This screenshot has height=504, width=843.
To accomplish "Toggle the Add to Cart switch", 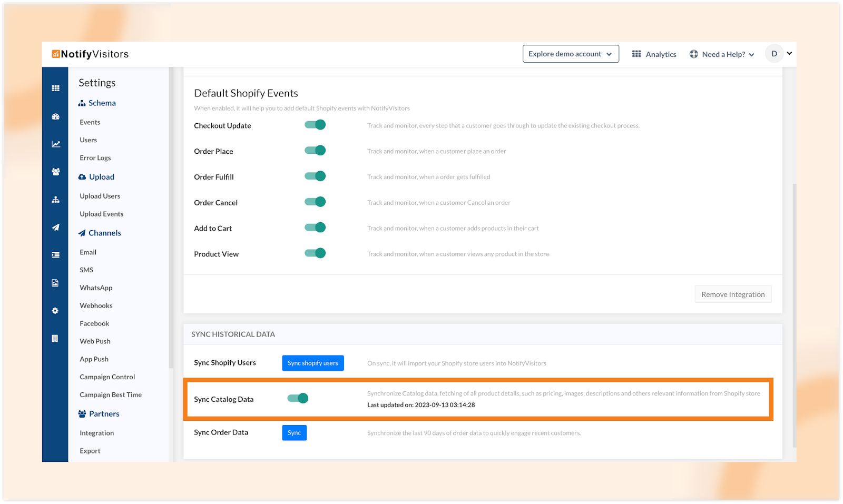I will (x=315, y=228).
